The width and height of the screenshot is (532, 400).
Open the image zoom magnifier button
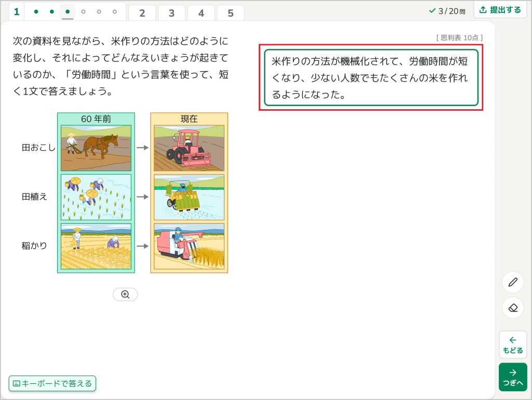[x=125, y=294]
